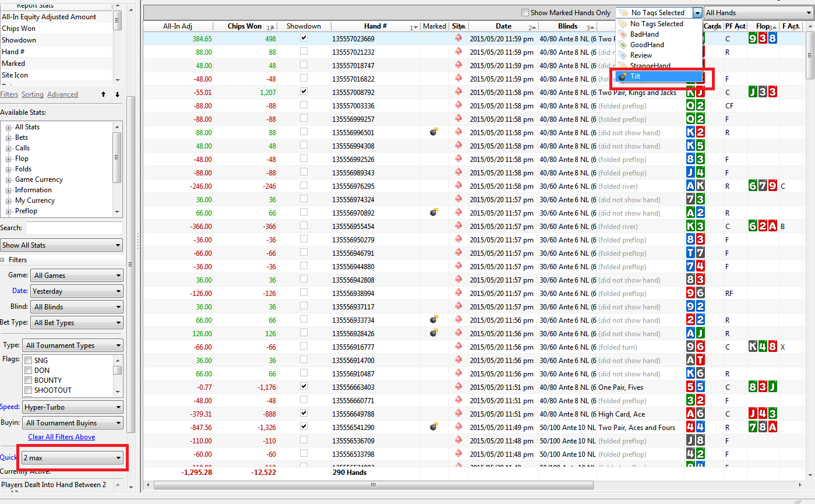The width and height of the screenshot is (815, 504).
Task: Move selected stat up with the up arrow
Action: click(x=103, y=94)
